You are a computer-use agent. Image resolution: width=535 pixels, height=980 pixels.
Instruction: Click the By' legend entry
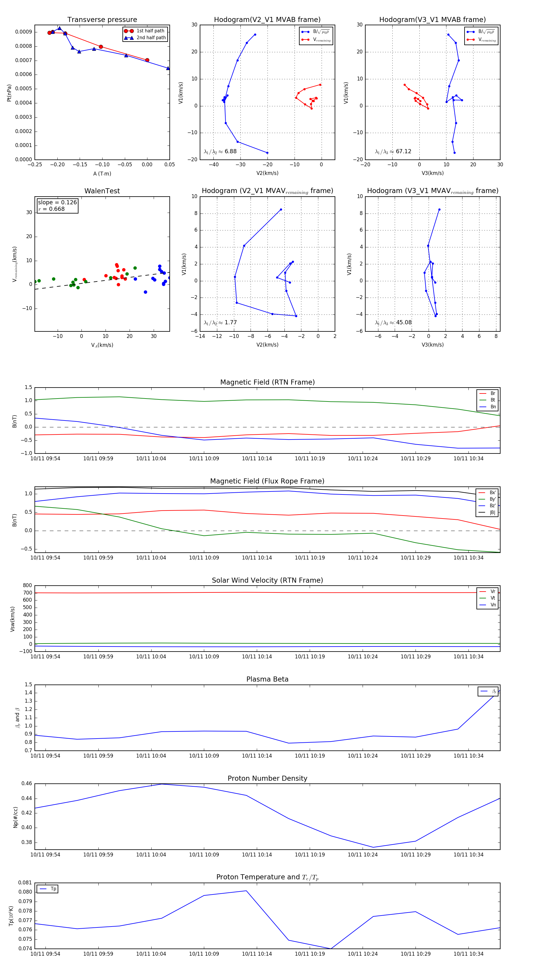pyautogui.click(x=487, y=499)
